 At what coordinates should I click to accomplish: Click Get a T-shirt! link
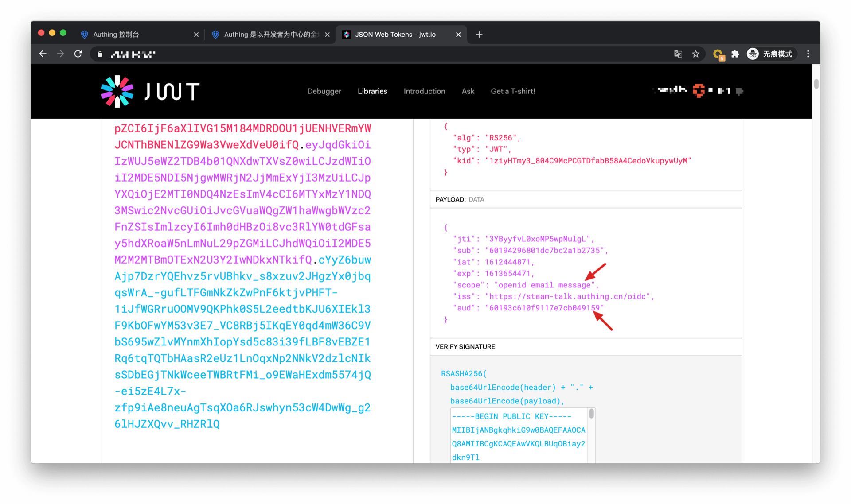(513, 91)
